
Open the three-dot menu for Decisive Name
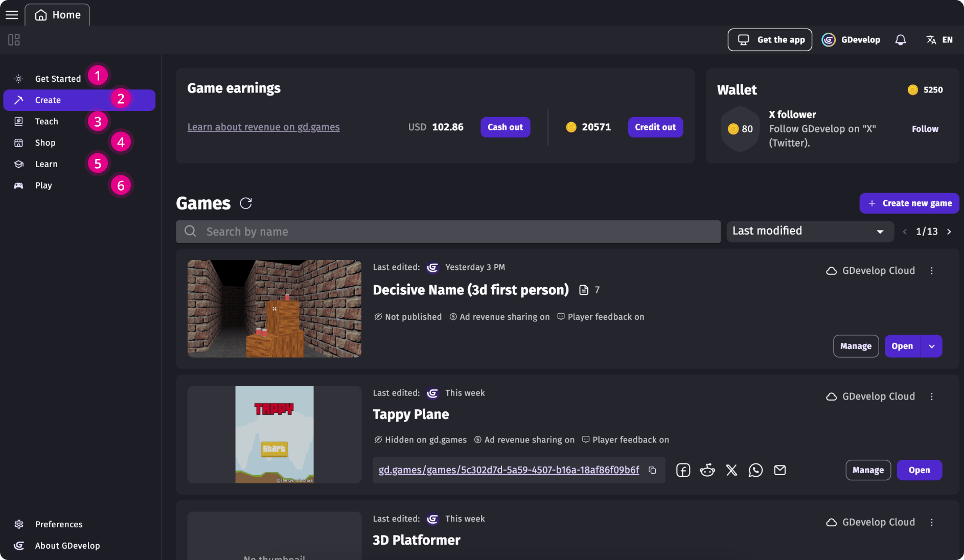tap(932, 270)
